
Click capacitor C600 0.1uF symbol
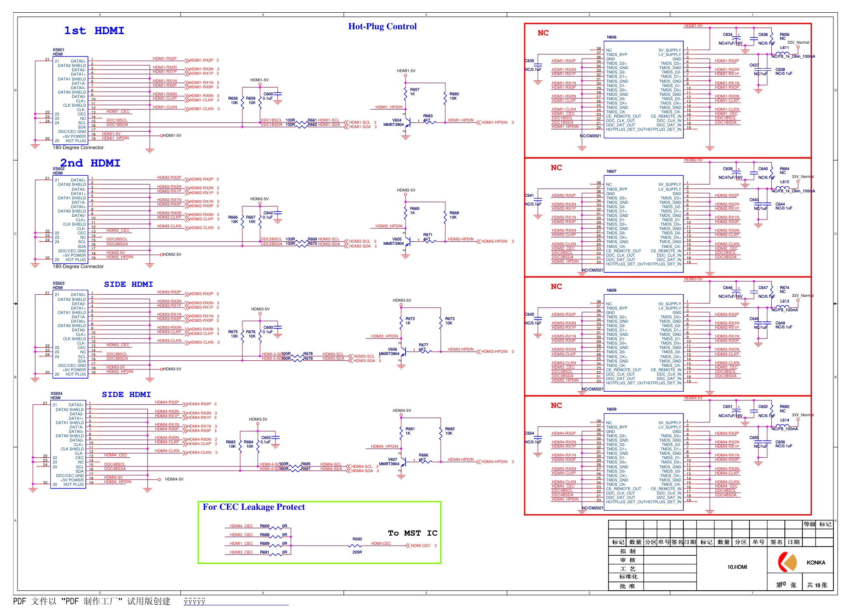[x=277, y=94]
